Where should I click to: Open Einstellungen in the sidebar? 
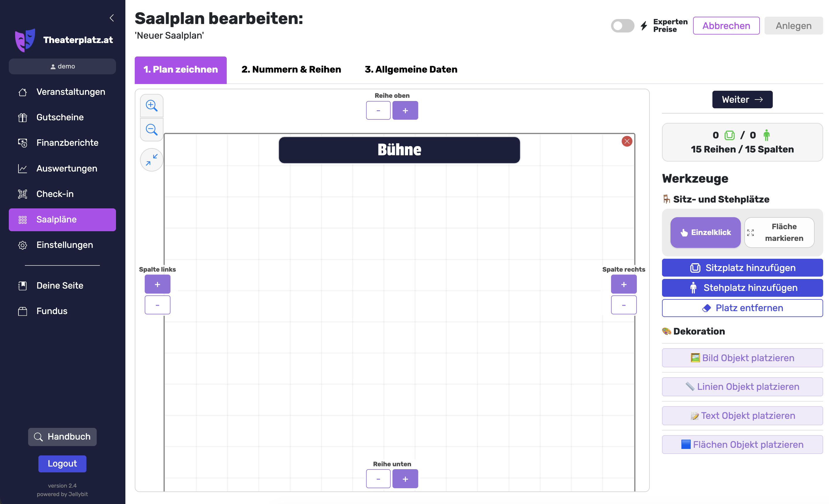65,245
